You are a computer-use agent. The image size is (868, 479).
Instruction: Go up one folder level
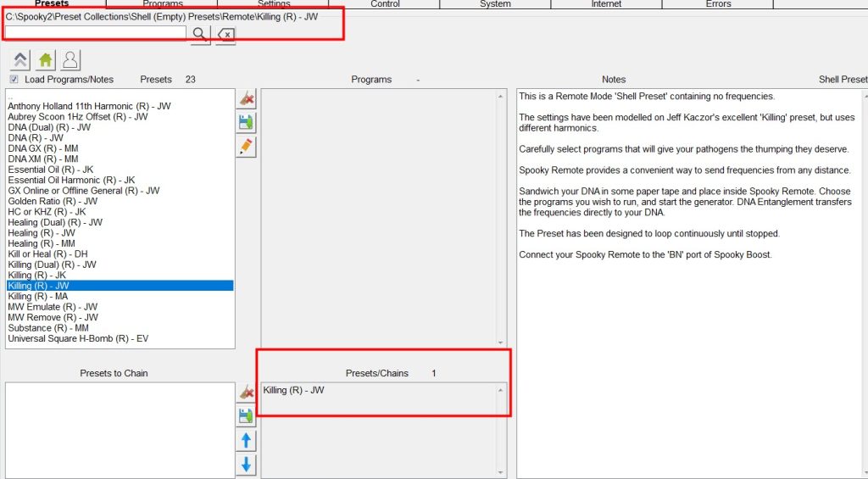(20, 60)
